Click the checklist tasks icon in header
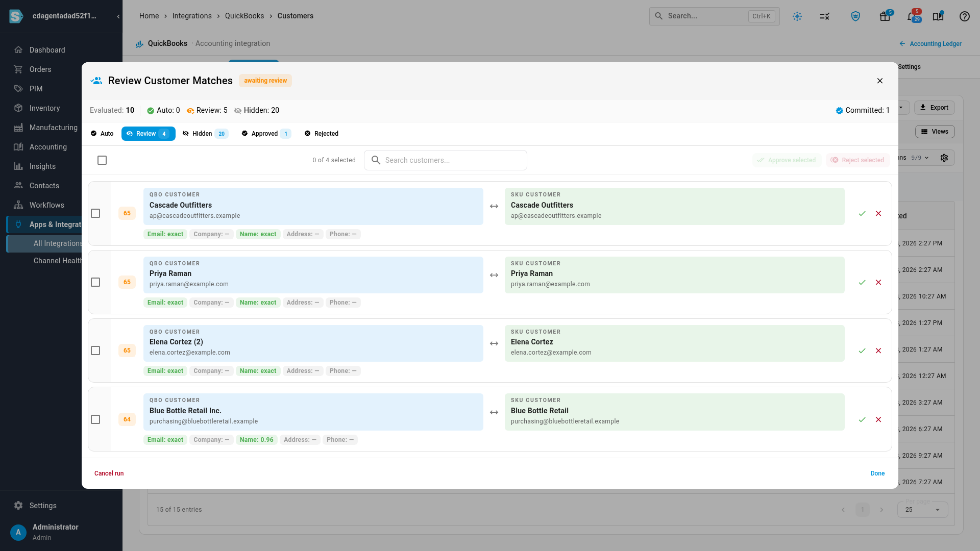 click(825, 16)
